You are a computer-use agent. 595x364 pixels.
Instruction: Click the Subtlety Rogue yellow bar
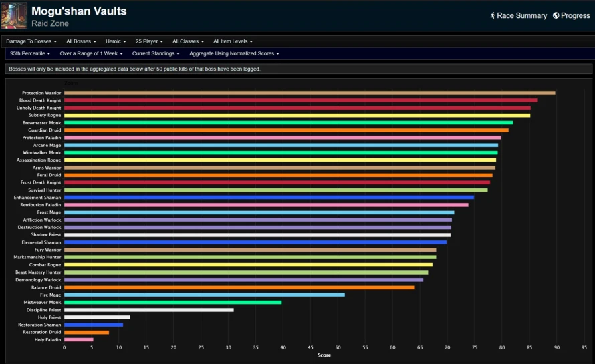297,115
